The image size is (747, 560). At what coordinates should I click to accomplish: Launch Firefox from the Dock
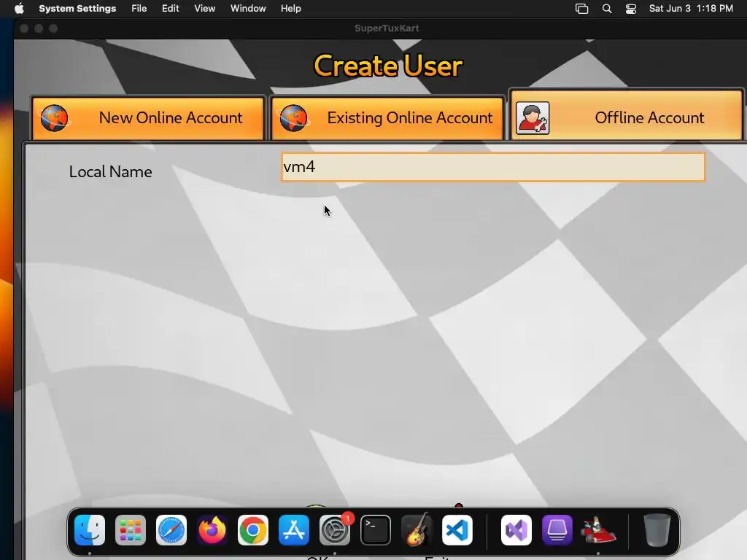[212, 530]
